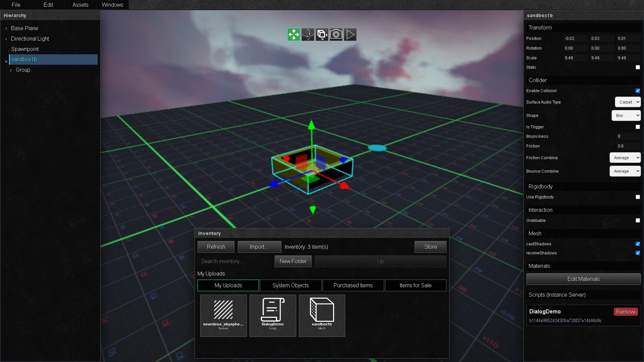644x362 pixels.
Task: Expand the Base Plane hierarchy item
Action: (6, 28)
